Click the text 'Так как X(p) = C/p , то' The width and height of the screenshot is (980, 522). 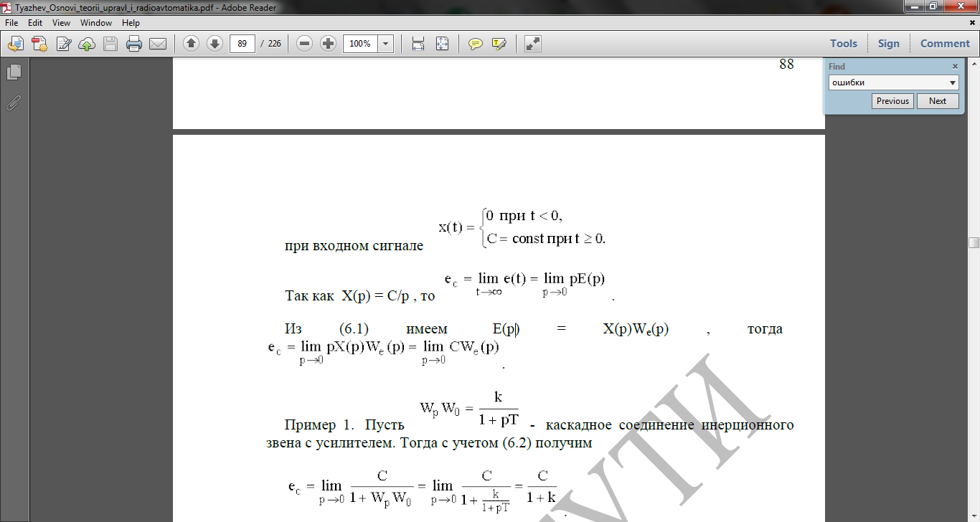pos(359,295)
